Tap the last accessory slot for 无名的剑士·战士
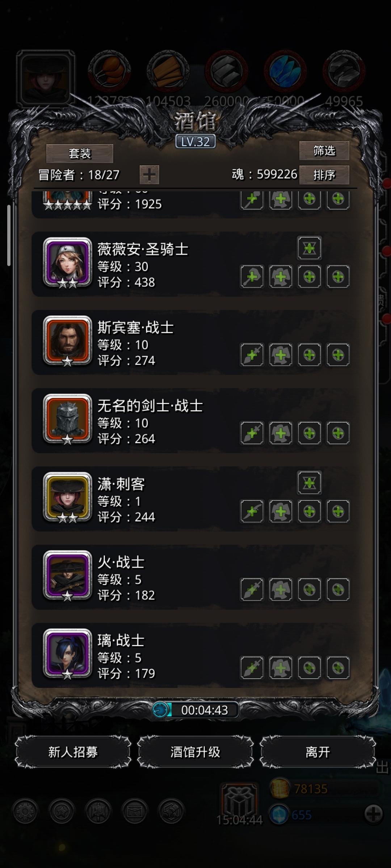Viewport: 391px width, 868px height. (x=338, y=433)
